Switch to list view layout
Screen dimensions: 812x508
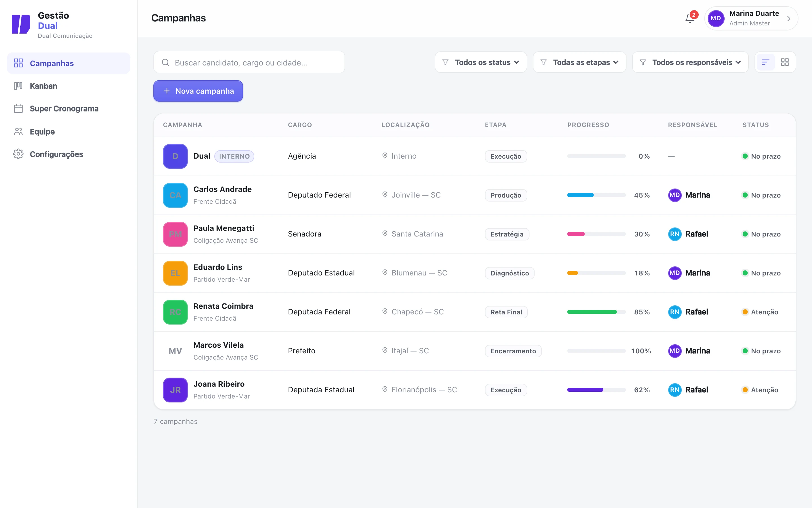765,62
